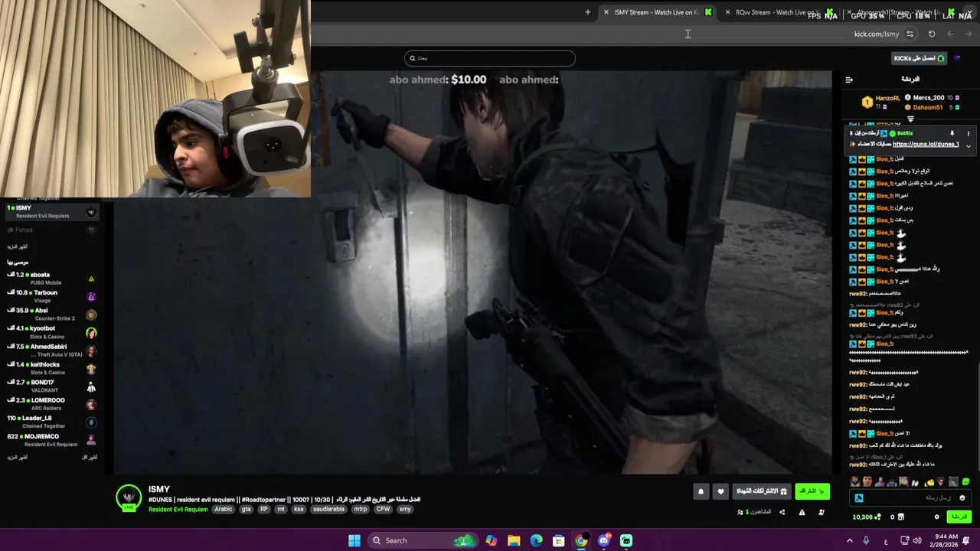Click the saudiarabia tag
The width and height of the screenshot is (980, 551).
[x=329, y=510]
